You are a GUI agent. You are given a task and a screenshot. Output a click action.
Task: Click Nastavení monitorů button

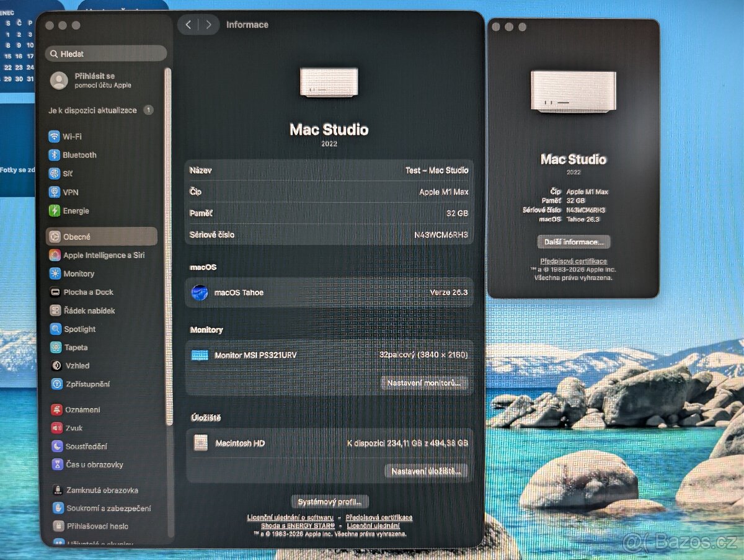425,383
